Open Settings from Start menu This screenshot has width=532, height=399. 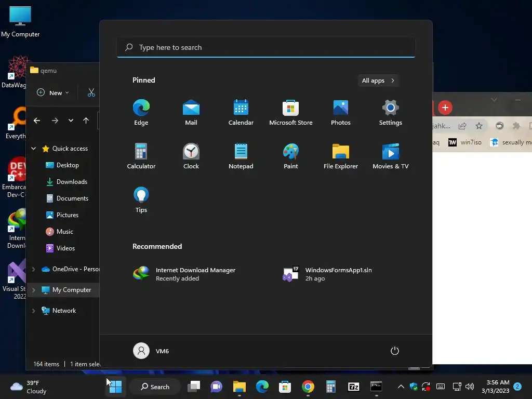pyautogui.click(x=391, y=112)
